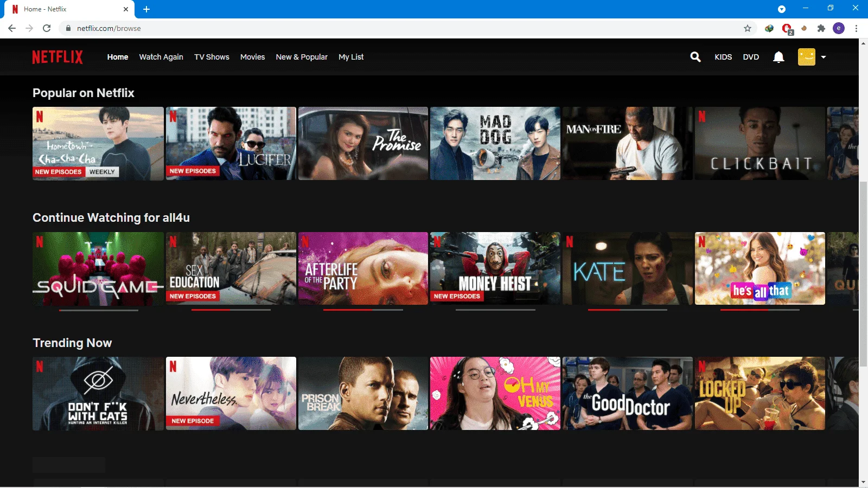Bookmark this page with the star icon
Viewport: 868px width, 488px height.
coord(748,28)
